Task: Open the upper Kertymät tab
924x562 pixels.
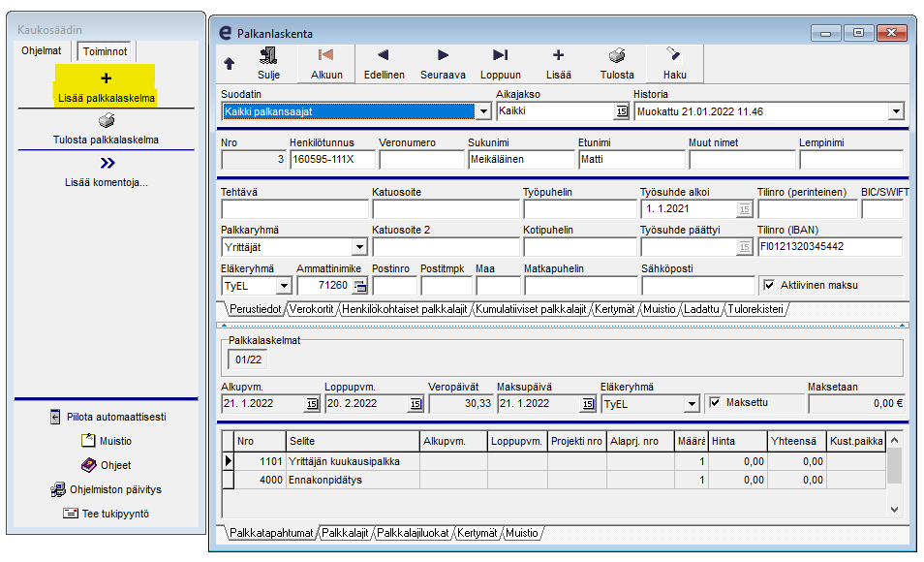Action: [x=615, y=309]
